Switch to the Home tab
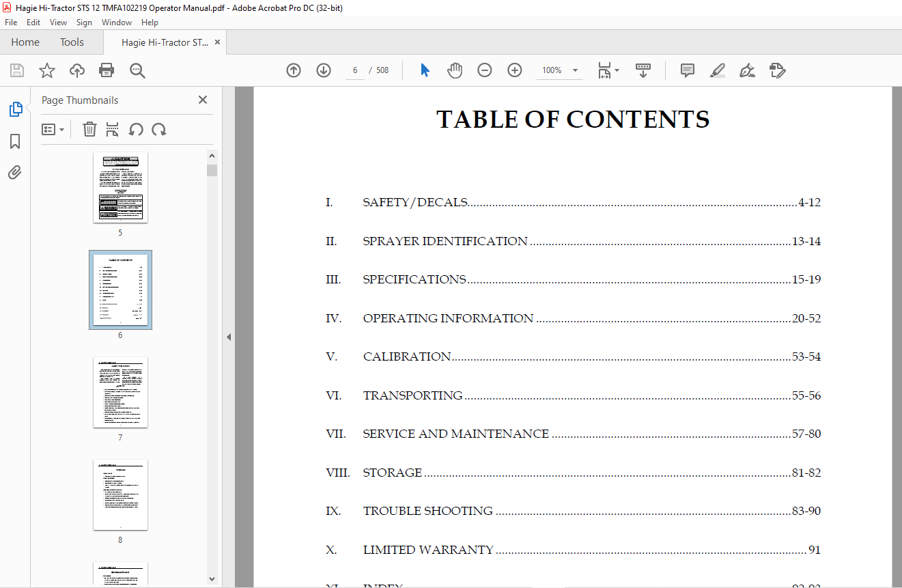This screenshot has height=588, width=902. pos(25,42)
